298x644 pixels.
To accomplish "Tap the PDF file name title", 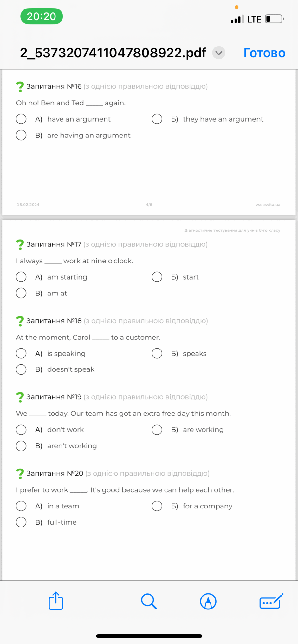I will 113,53.
